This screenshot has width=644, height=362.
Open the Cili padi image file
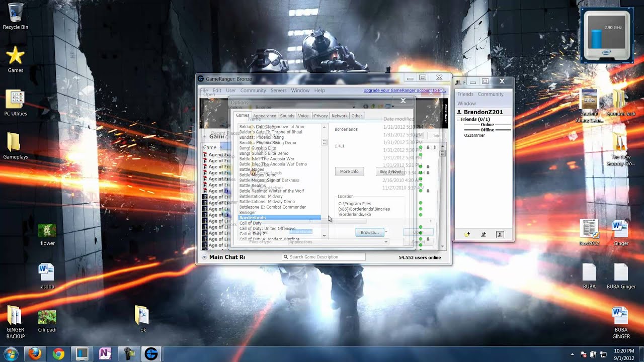(47, 321)
